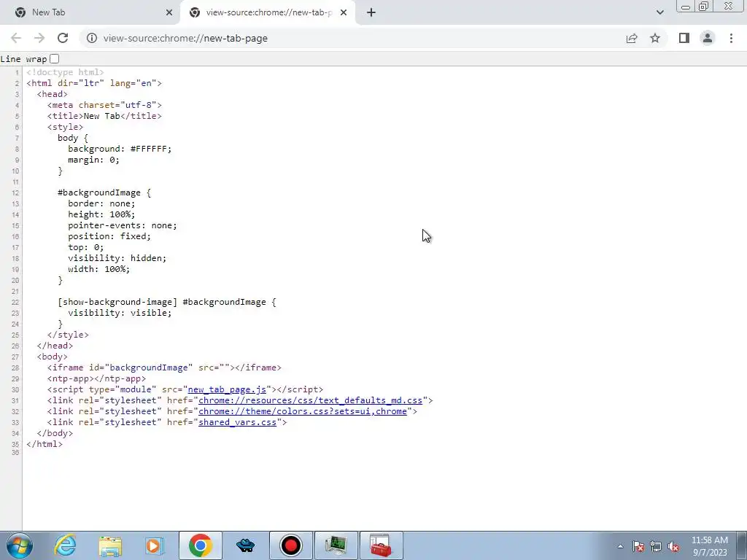Click the muted volume tray icon
This screenshot has height=560, width=747.
[673, 547]
